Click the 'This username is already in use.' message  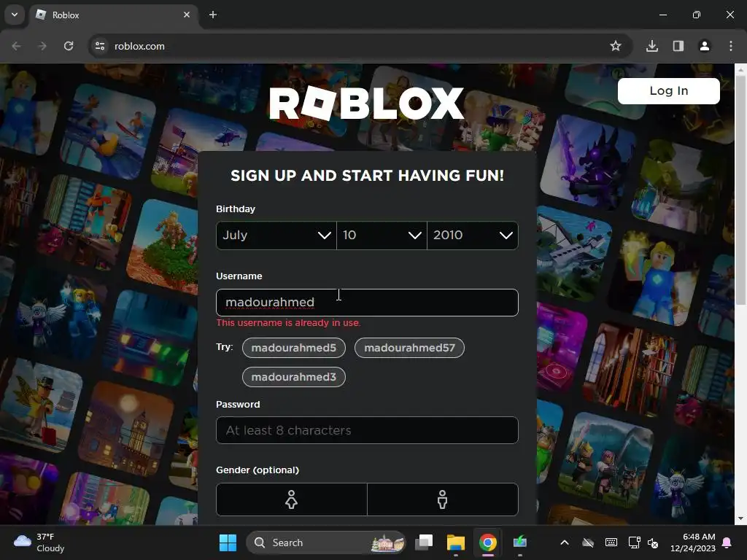(289, 323)
